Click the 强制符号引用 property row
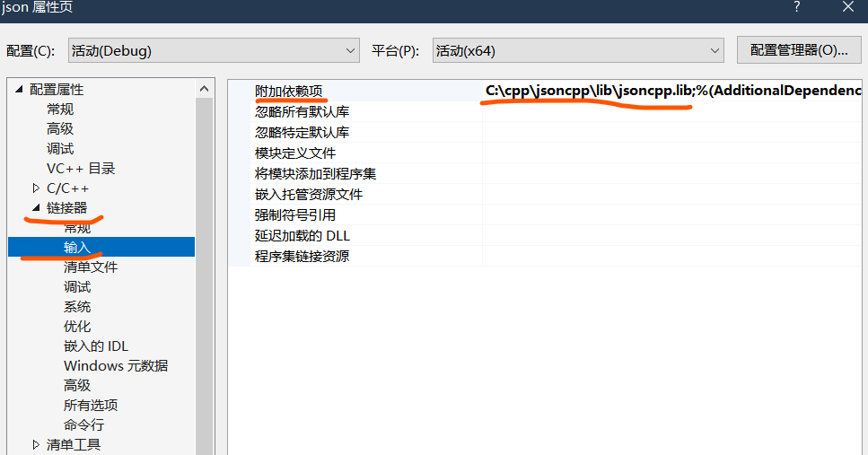Screen dimensions: 868x455 point(545,214)
